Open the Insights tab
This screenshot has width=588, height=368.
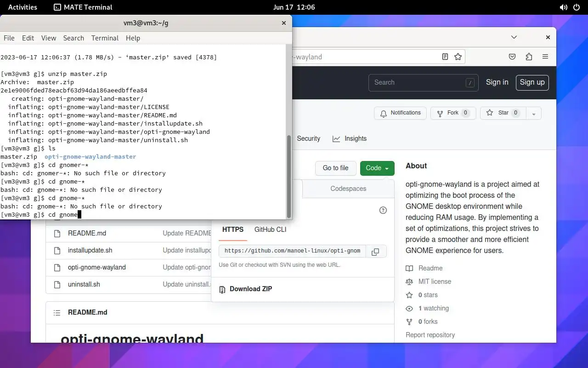tap(350, 138)
